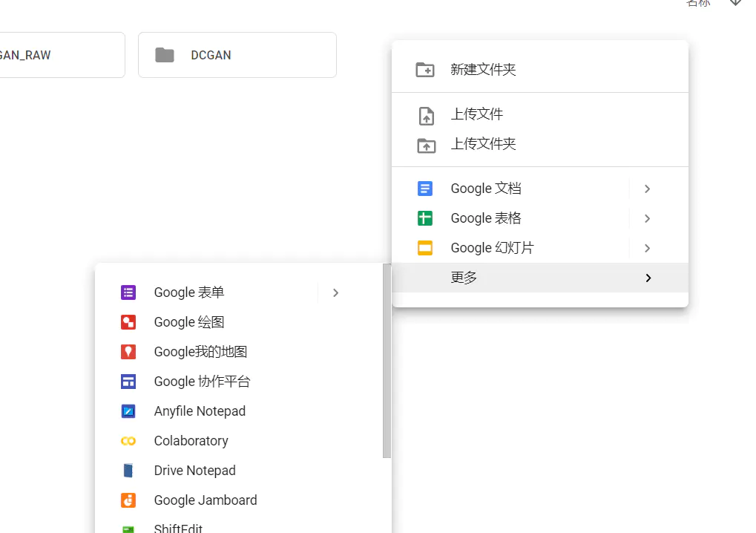
Task: Click the yellow Google Slides icon
Action: coord(425,248)
